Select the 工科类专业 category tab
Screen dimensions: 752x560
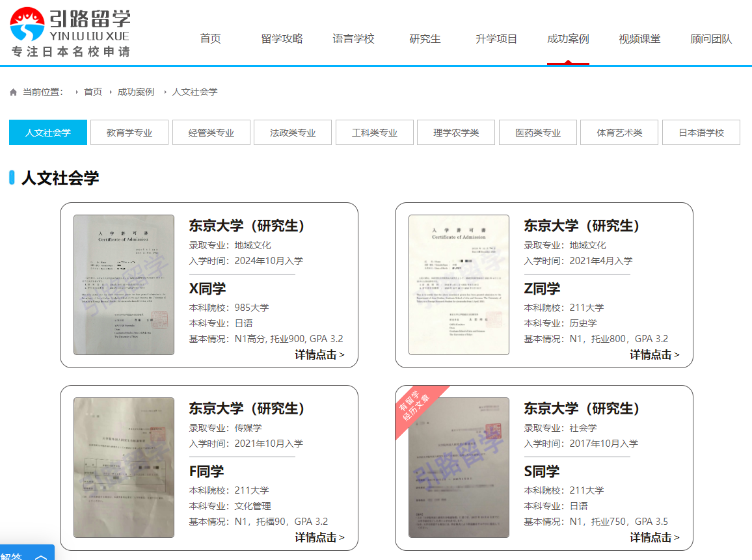click(375, 132)
